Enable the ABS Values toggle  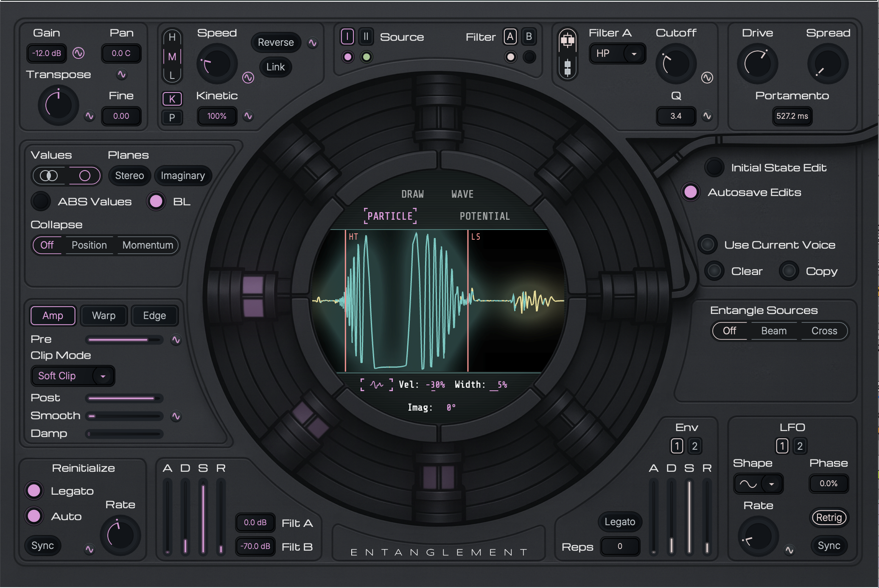coord(41,202)
